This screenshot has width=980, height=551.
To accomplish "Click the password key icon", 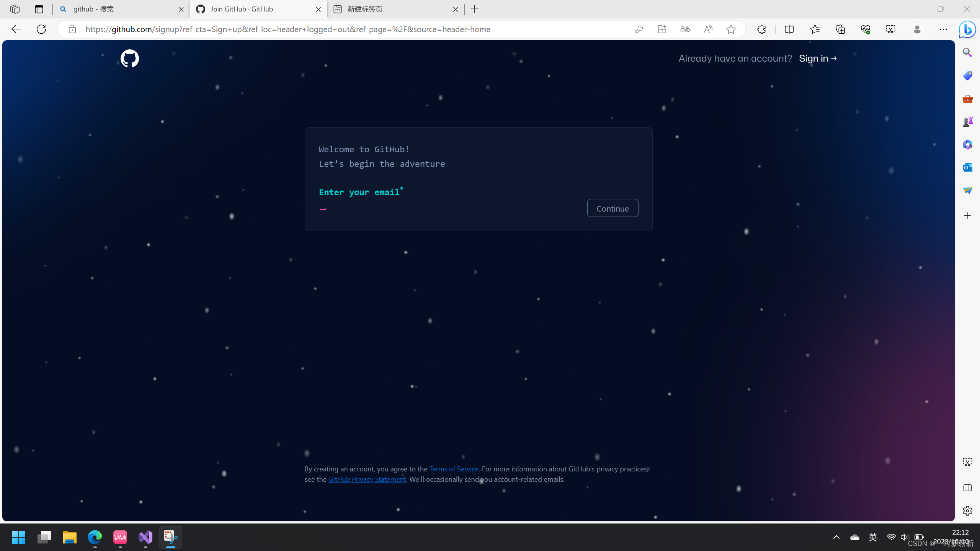I will 639,29.
